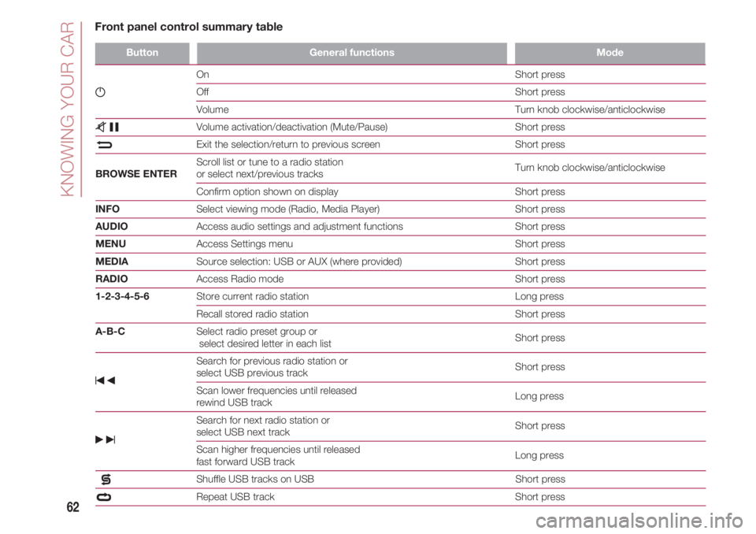The height and width of the screenshot is (534, 756).
Task: Click 'Confirm option shown on display'
Action: [267, 192]
